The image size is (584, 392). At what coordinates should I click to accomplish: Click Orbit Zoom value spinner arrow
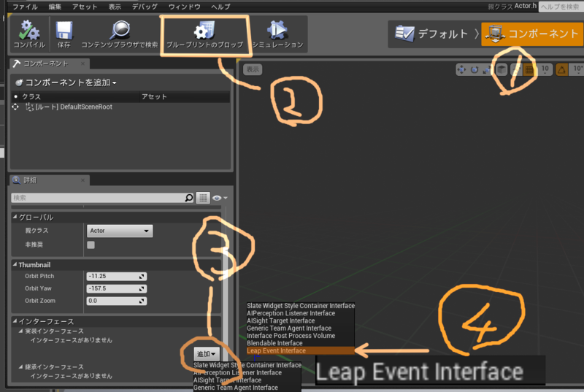142,301
